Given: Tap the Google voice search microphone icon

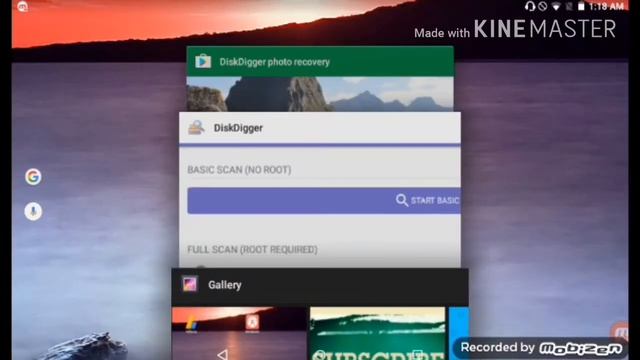Looking at the screenshot, I should [x=33, y=211].
